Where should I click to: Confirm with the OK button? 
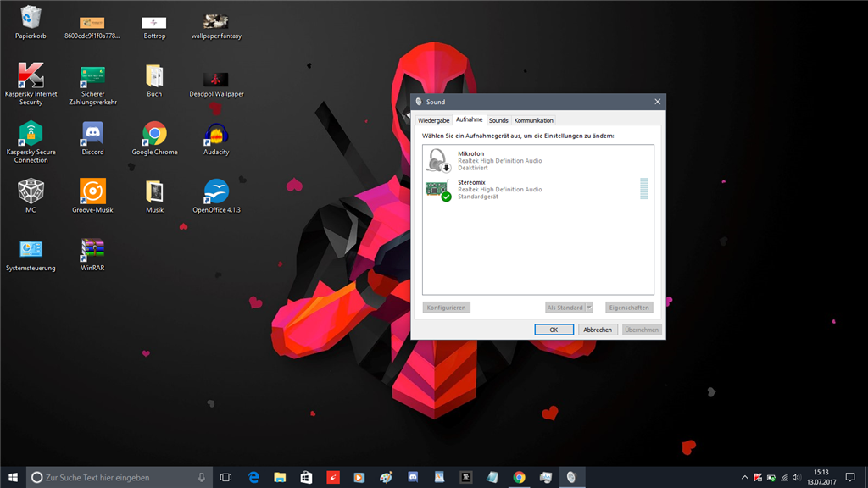(554, 330)
